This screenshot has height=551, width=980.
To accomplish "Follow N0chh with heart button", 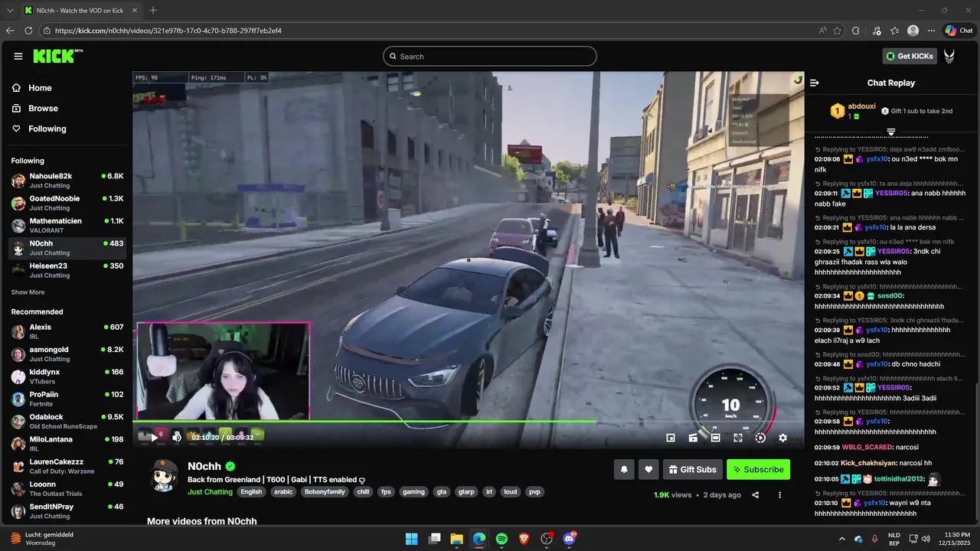I will (648, 469).
